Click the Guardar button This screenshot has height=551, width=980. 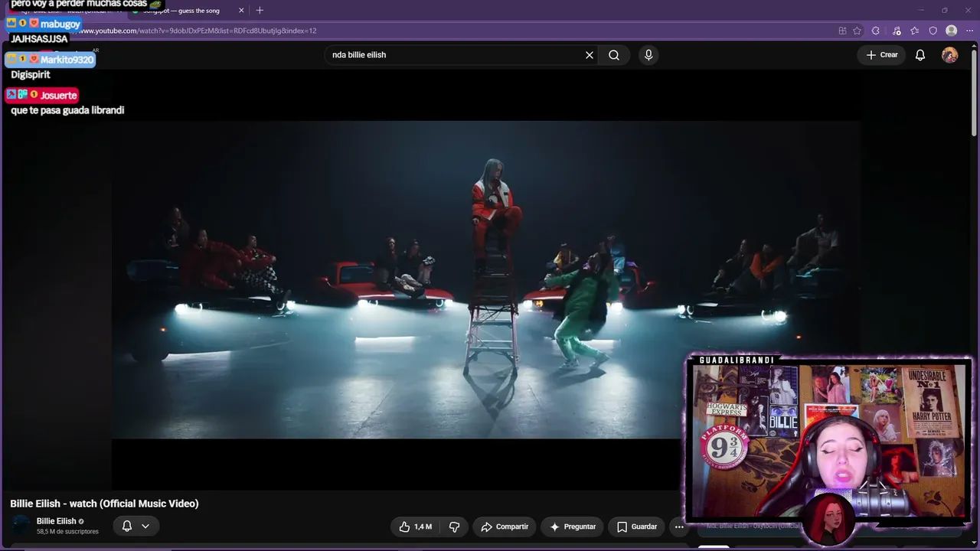[x=637, y=527]
